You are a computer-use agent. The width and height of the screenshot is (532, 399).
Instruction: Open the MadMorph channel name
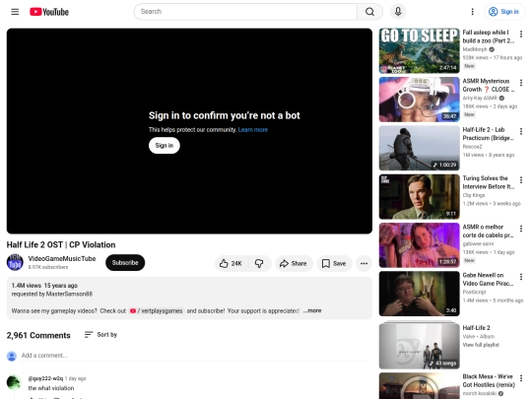pos(475,49)
